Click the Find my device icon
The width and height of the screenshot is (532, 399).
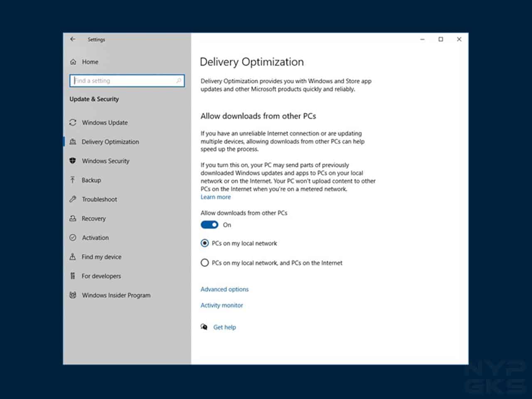point(73,257)
